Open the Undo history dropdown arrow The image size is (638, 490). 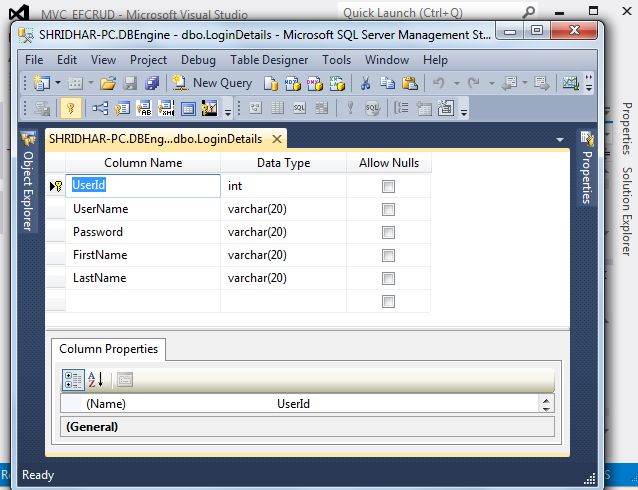(457, 83)
